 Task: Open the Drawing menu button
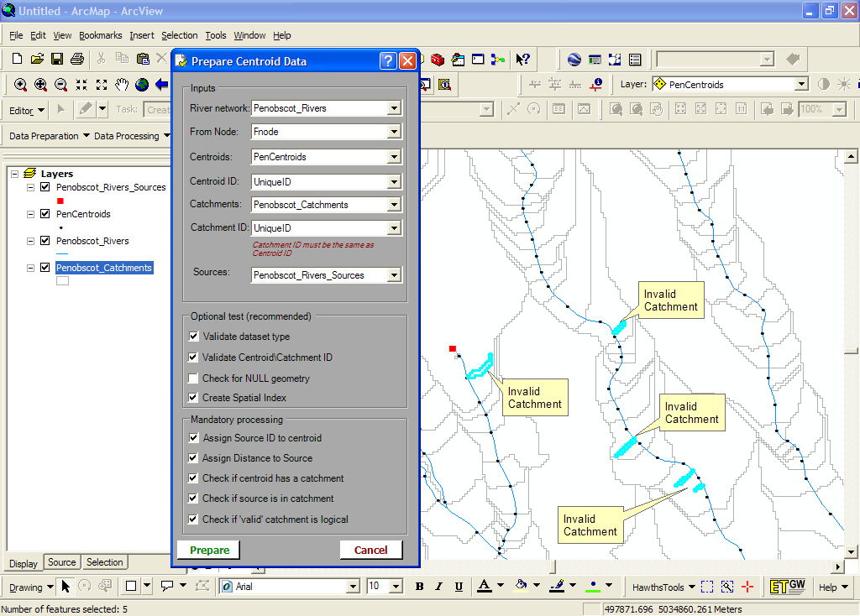(31, 587)
